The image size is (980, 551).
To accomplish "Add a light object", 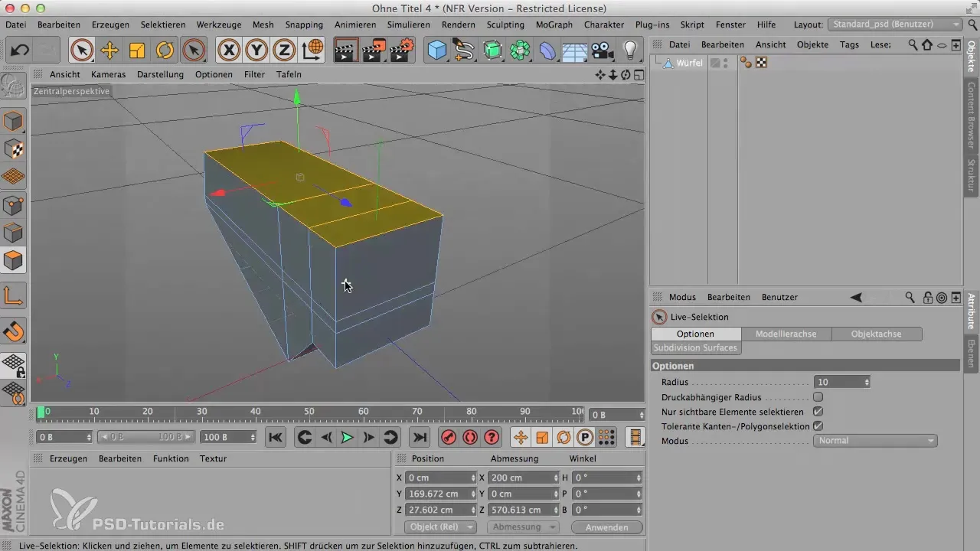I will [630, 51].
